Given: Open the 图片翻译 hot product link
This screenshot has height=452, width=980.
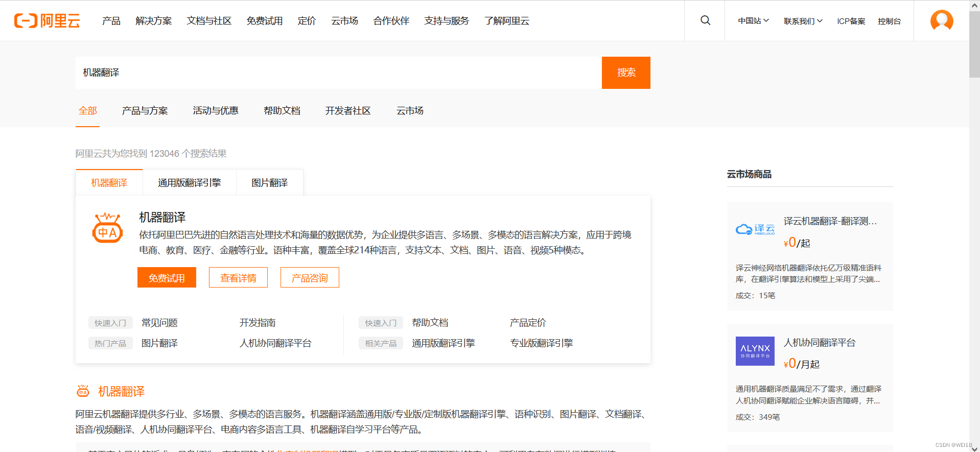Looking at the screenshot, I should 160,343.
